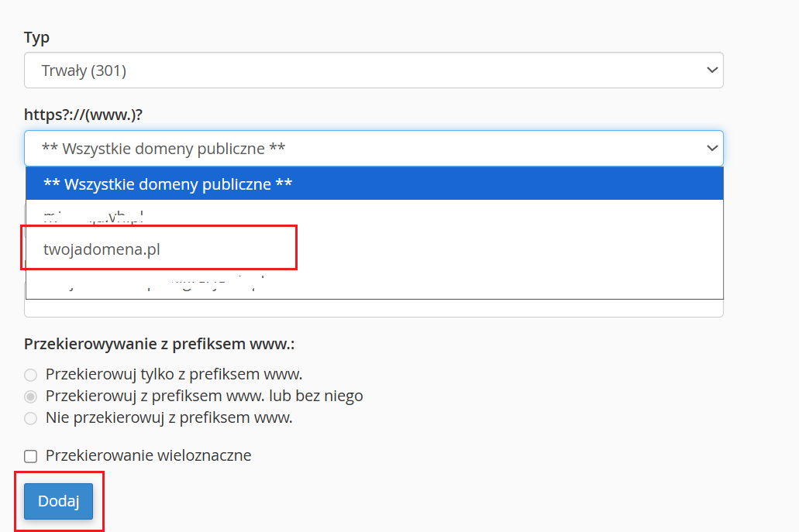The height and width of the screenshot is (532, 799).
Task: Open the Typ dropdown showing Trwały (301)
Action: pyautogui.click(x=374, y=70)
